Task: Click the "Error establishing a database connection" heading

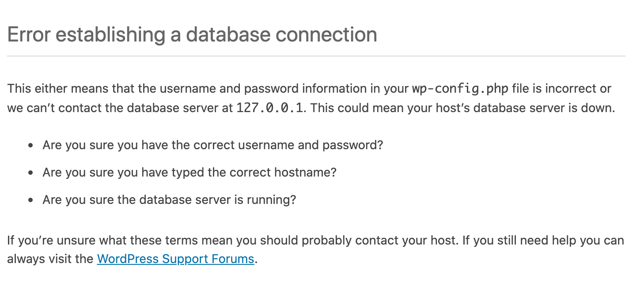Action: click(x=192, y=35)
